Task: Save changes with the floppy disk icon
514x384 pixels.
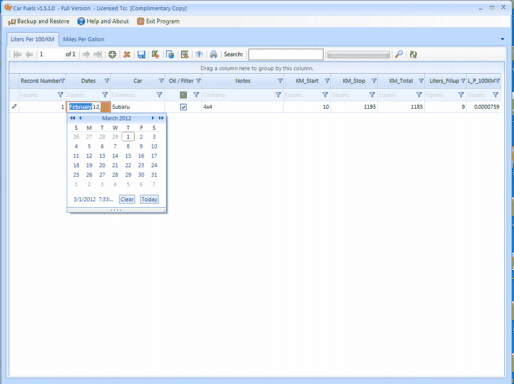Action: (141, 54)
